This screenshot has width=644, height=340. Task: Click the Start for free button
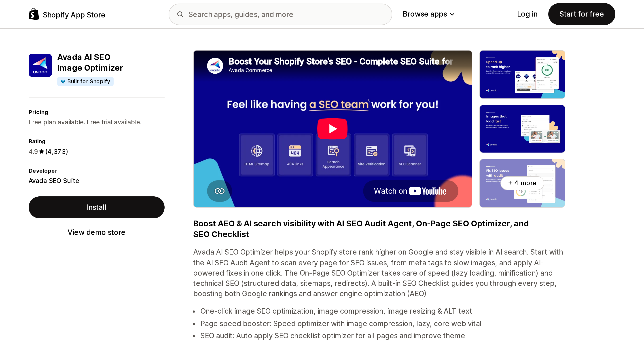pyautogui.click(x=581, y=14)
